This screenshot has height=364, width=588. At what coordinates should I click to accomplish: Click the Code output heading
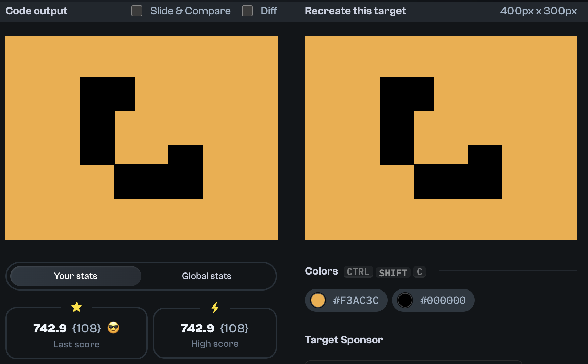[36, 11]
